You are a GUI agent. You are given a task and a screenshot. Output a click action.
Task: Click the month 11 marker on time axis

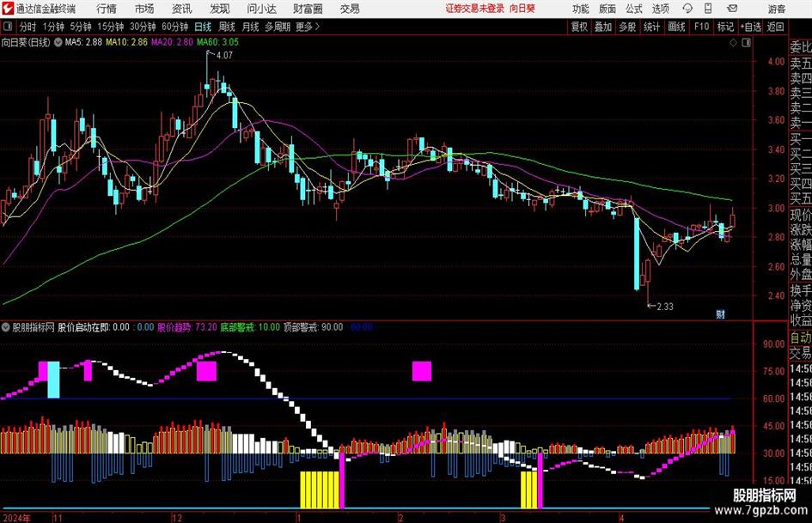(58, 518)
